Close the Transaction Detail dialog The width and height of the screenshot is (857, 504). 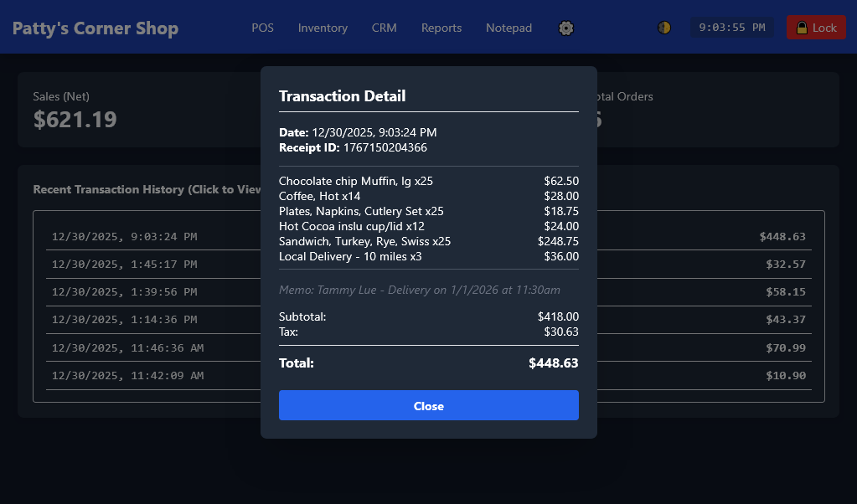[x=428, y=405]
